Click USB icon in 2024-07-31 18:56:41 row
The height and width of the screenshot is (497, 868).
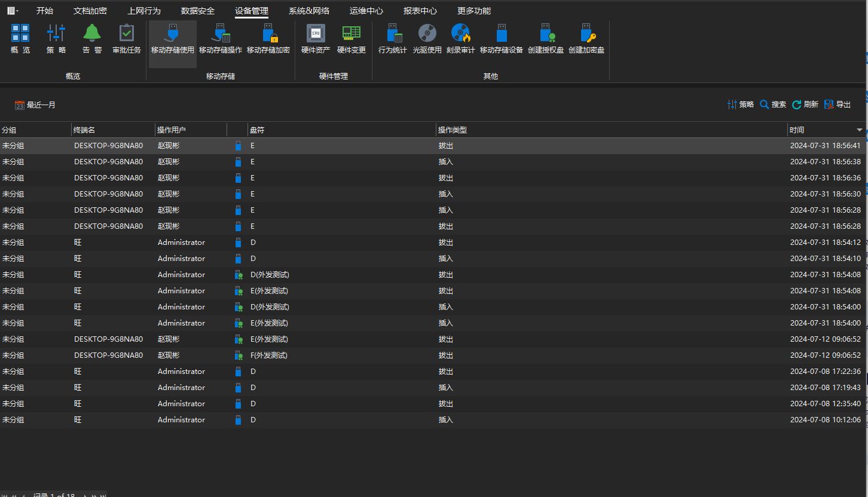point(239,146)
